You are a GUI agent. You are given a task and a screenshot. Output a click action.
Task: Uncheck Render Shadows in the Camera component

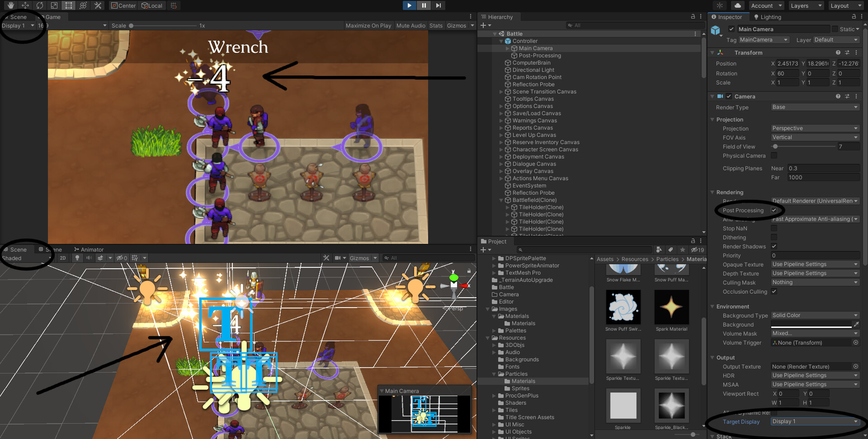tap(774, 246)
